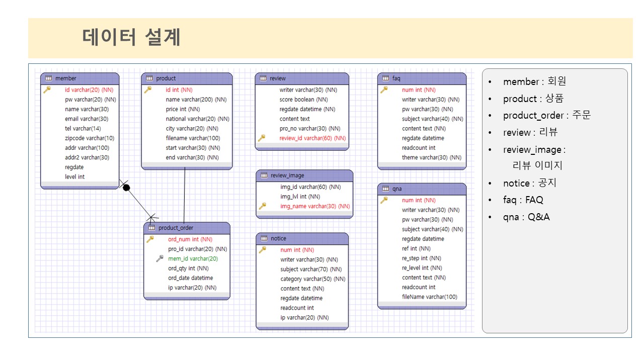The width and height of the screenshot is (644, 362).
Task: Click legend text '리뷰 이미지'
Action: 537,165
